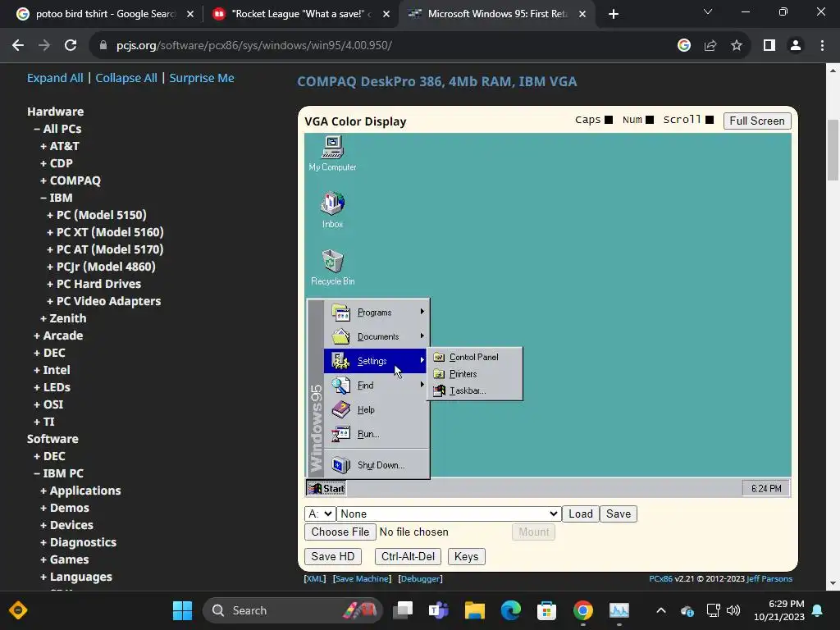
Task: Collapse the All PCs tree node
Action: (58, 129)
